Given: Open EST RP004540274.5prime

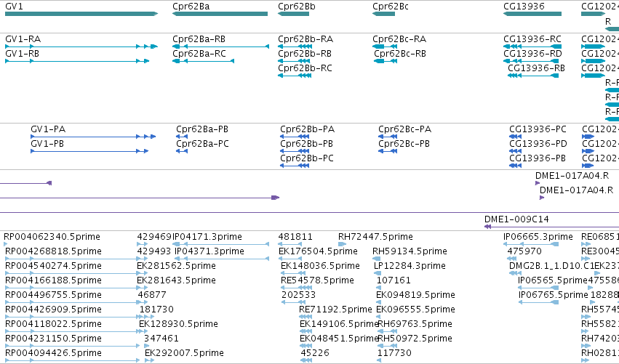Looking at the screenshot, I should click(53, 266).
